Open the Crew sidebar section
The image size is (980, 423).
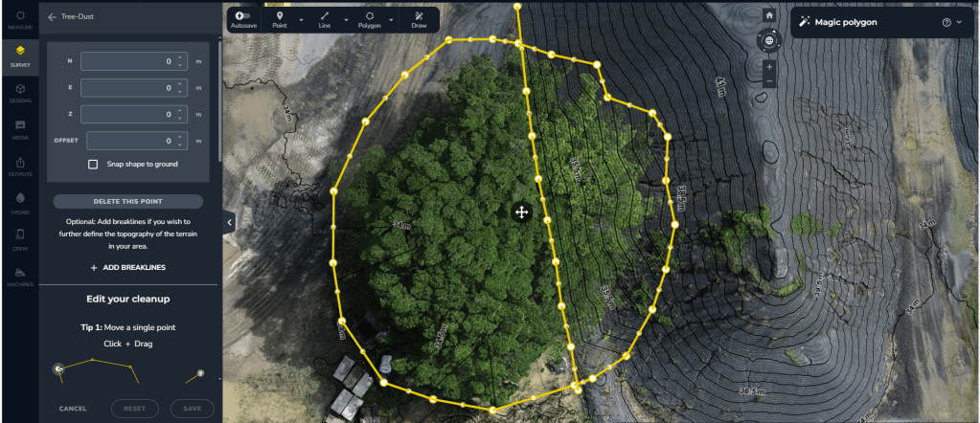pyautogui.click(x=20, y=239)
